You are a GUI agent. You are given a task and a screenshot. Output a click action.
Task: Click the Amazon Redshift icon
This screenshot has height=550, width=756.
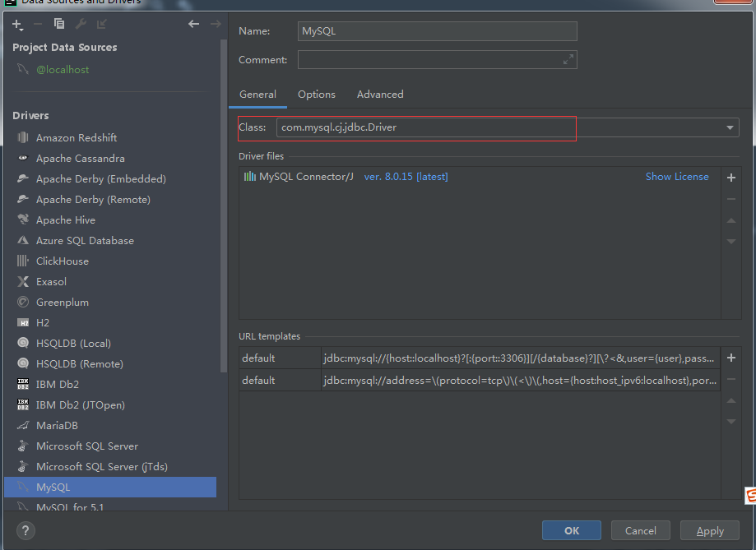tap(23, 138)
